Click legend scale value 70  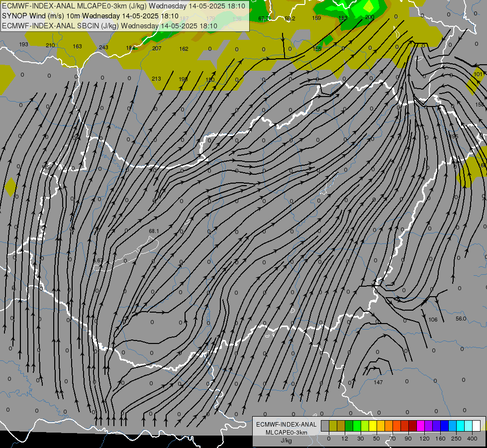click(392, 439)
